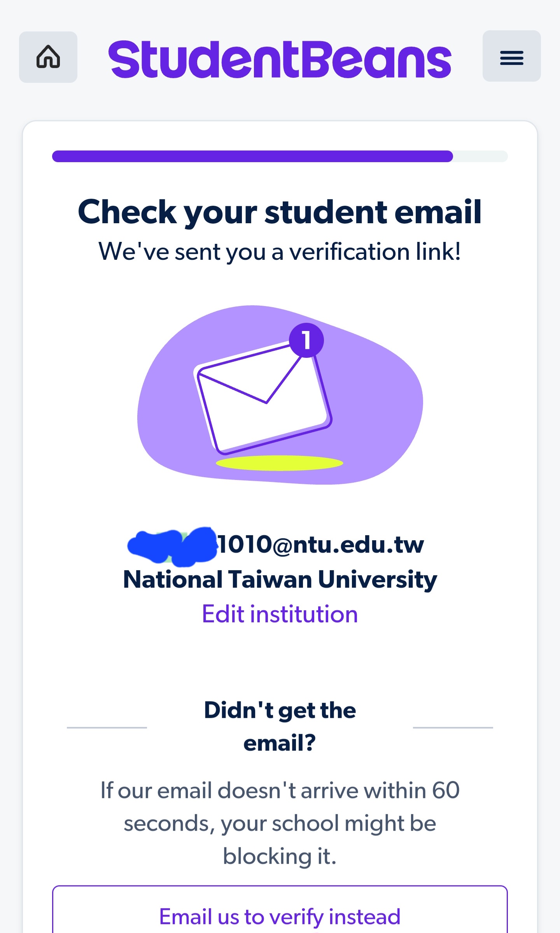Screen dimensions: 560x933
Task: Click the StudentBeans logo
Action: (280, 60)
